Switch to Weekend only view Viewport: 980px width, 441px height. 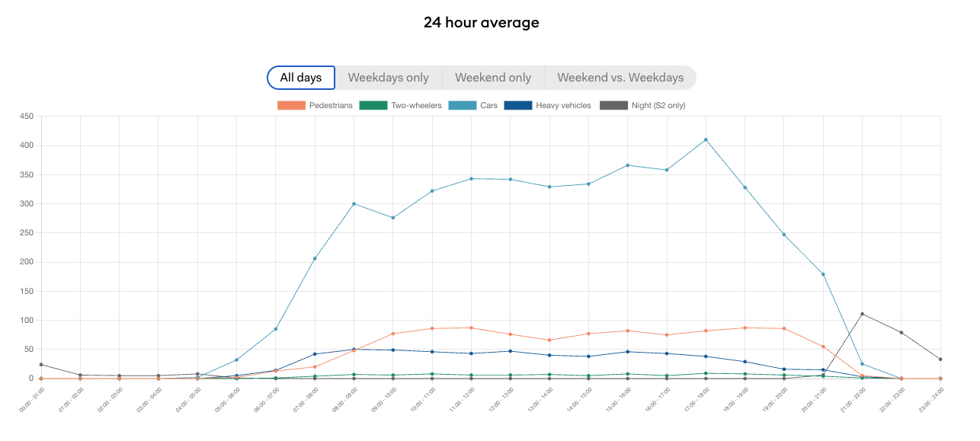pyautogui.click(x=493, y=78)
